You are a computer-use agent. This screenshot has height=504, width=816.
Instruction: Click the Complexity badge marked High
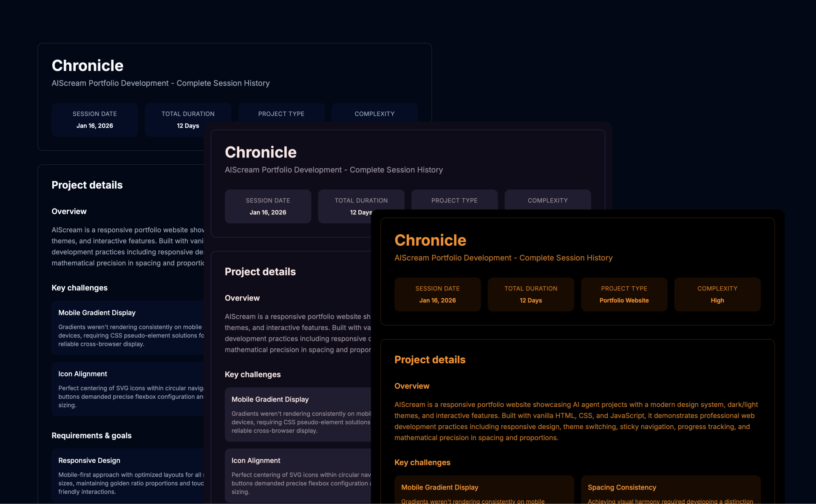pyautogui.click(x=717, y=294)
